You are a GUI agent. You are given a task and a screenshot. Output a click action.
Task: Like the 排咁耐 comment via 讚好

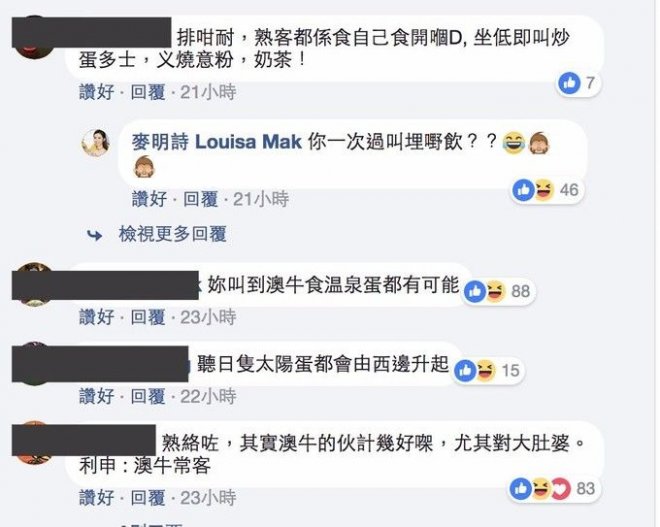[x=96, y=92]
